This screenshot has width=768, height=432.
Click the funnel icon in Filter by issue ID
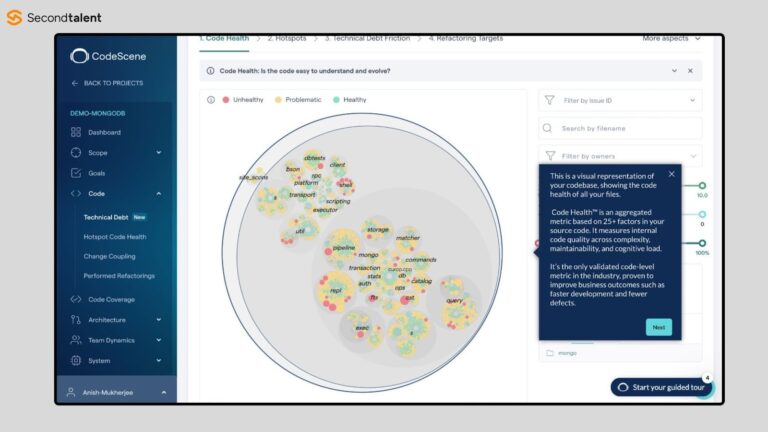point(550,100)
